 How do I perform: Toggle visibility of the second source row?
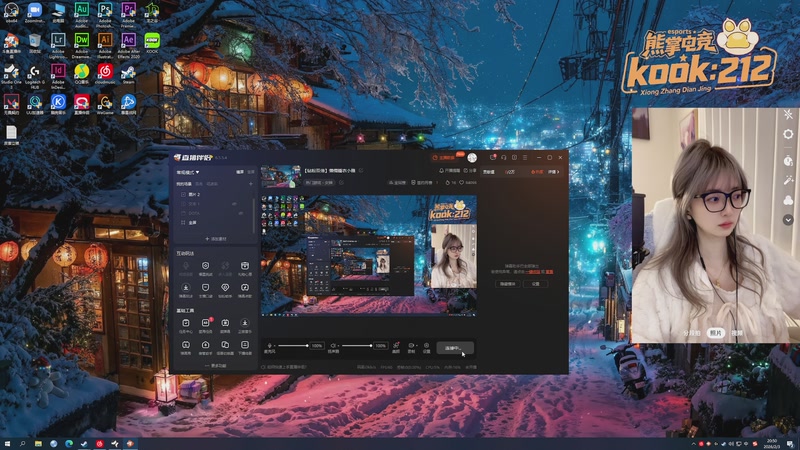pyautogui.click(x=235, y=204)
